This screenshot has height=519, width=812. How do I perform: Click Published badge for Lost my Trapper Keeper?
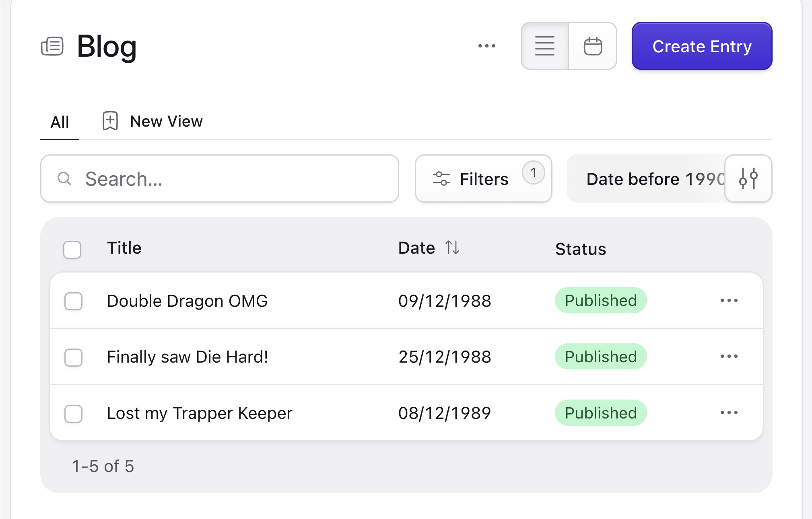601,413
